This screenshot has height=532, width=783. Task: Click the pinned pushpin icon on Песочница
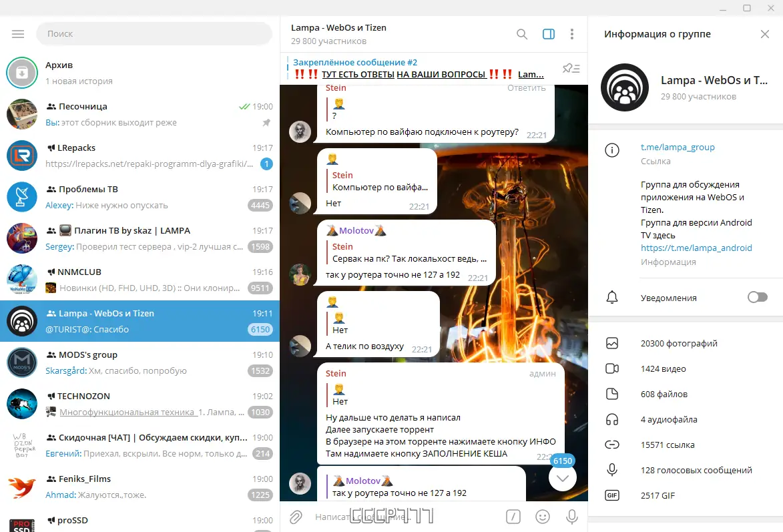266,122
